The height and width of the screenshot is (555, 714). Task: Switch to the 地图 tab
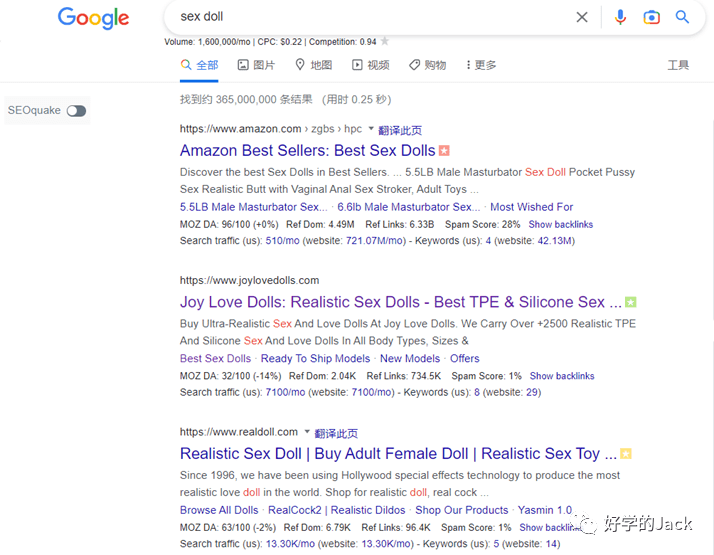[x=314, y=65]
